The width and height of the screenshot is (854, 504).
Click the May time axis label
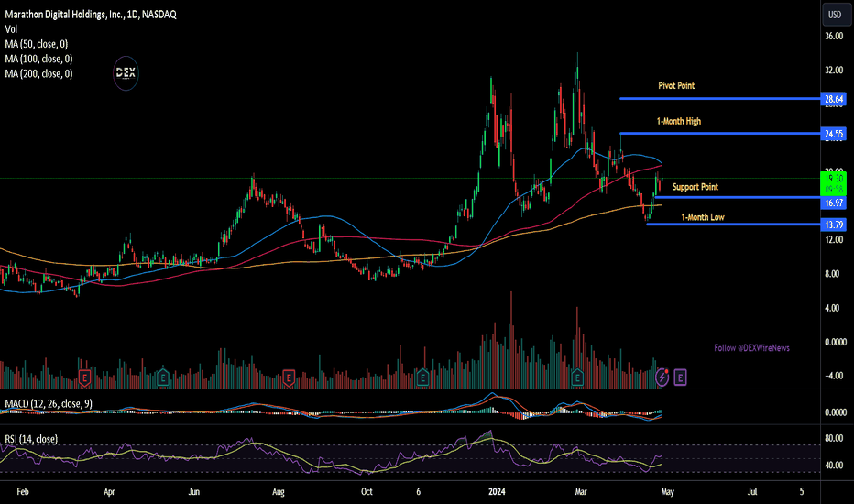click(x=668, y=491)
